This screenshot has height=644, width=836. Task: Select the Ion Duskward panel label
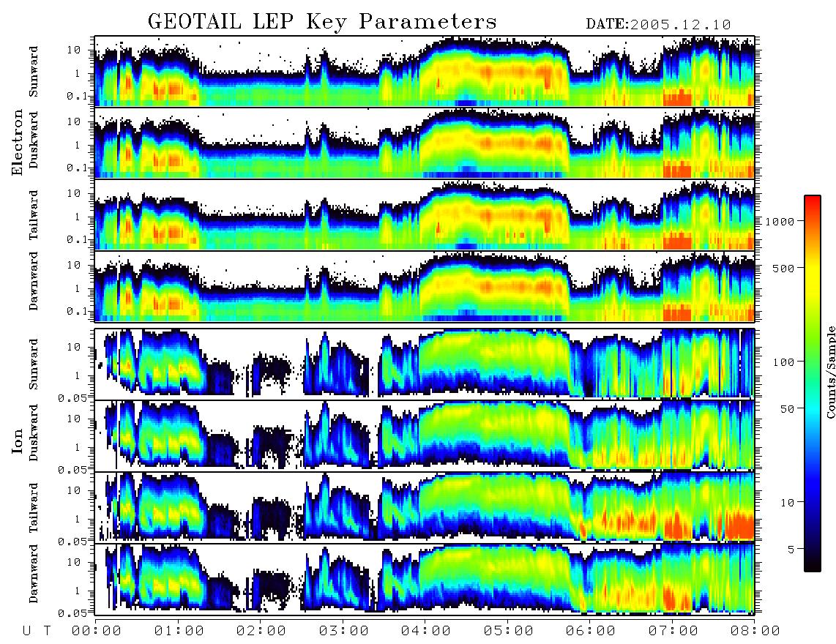(x=34, y=433)
